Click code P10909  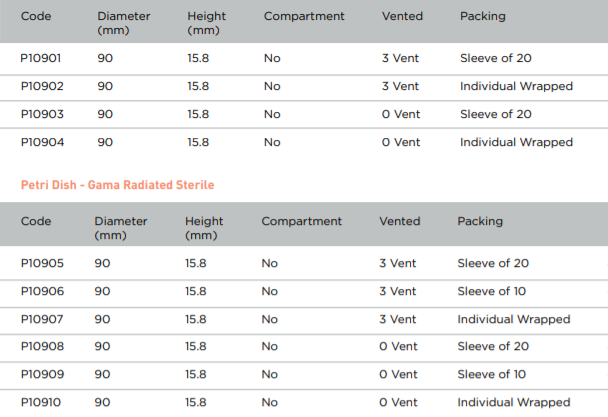(42, 374)
